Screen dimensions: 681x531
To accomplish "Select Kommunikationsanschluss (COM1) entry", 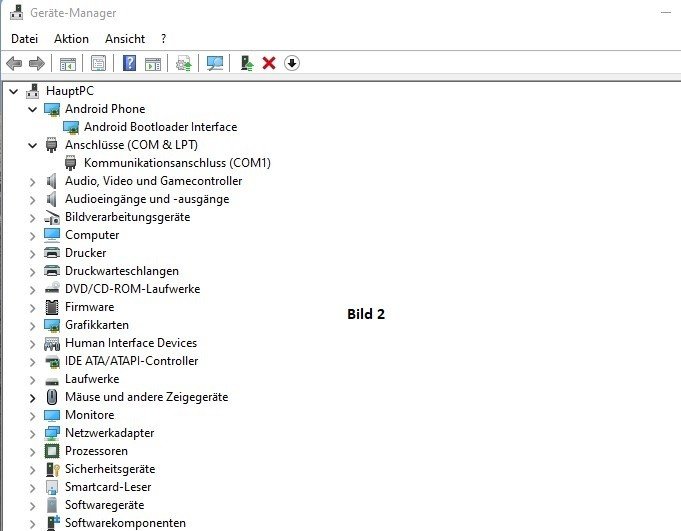I will click(x=177, y=163).
